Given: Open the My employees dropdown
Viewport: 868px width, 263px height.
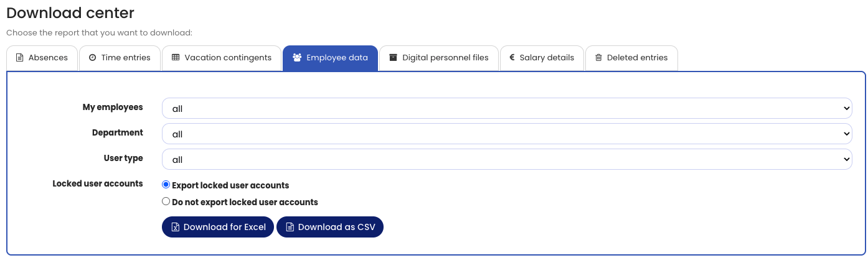Looking at the screenshot, I should 506,108.
